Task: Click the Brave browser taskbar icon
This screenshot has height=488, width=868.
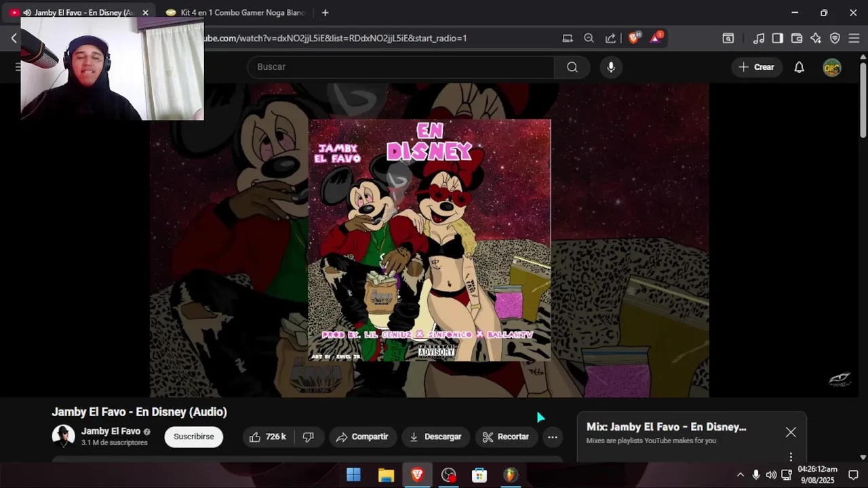Action: (417, 475)
